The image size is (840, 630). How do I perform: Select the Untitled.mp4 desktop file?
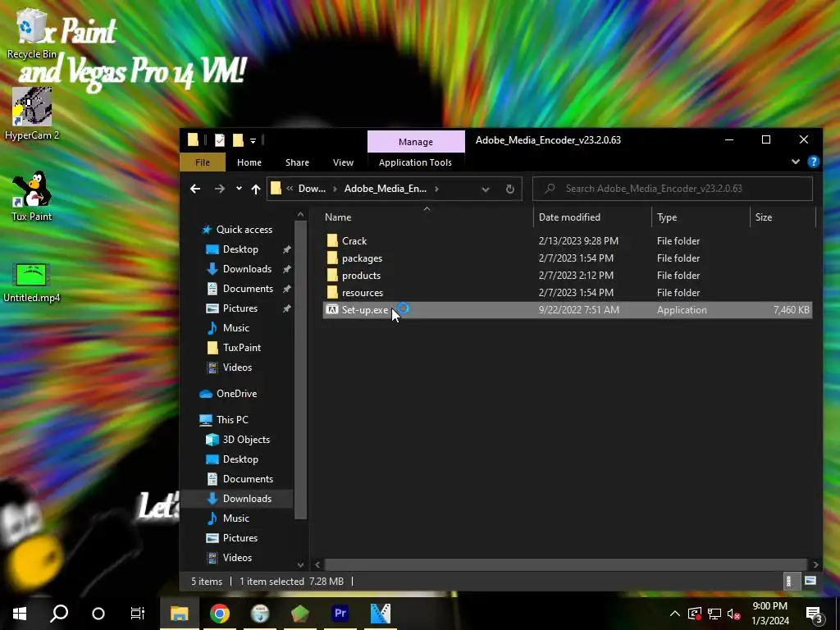click(32, 283)
